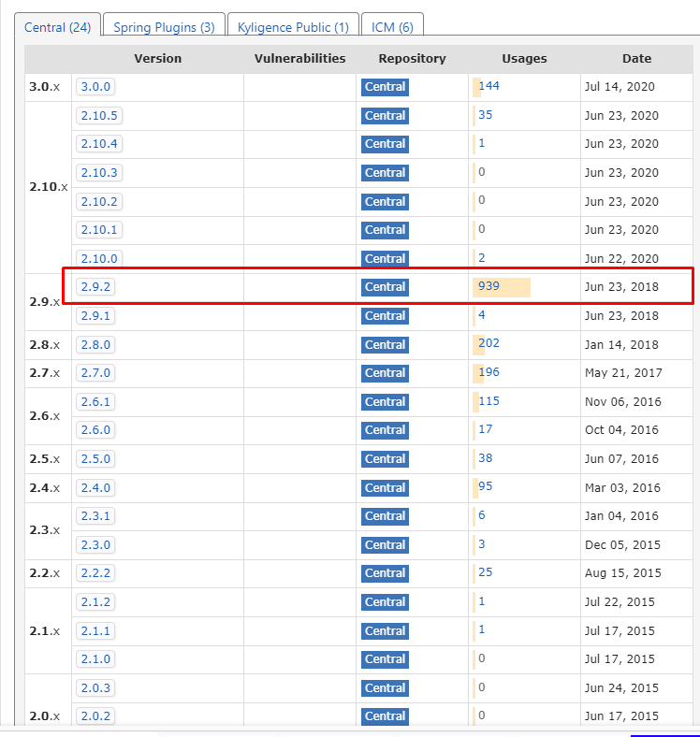
Task: Click the Central badge in the 2.2.2 row
Action: point(385,573)
